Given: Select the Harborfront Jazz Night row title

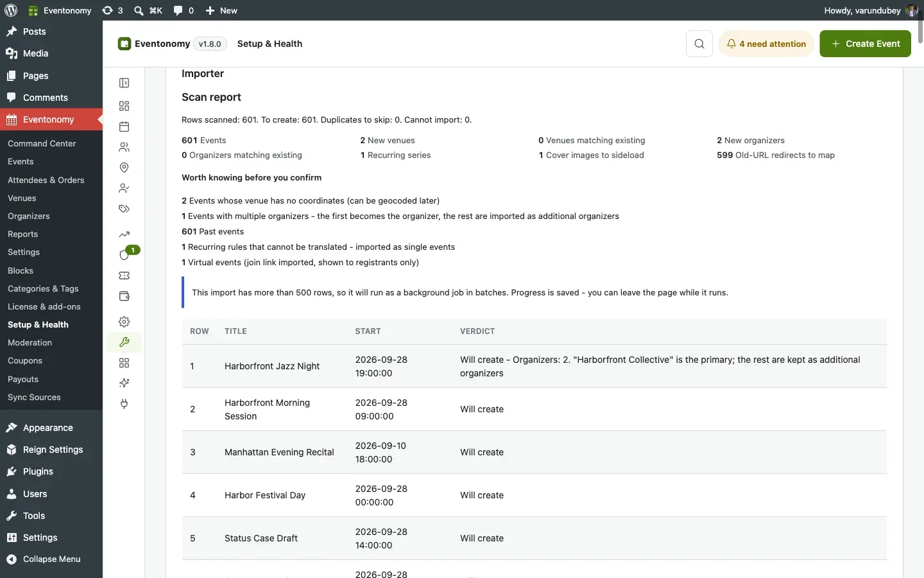Looking at the screenshot, I should coord(272,366).
